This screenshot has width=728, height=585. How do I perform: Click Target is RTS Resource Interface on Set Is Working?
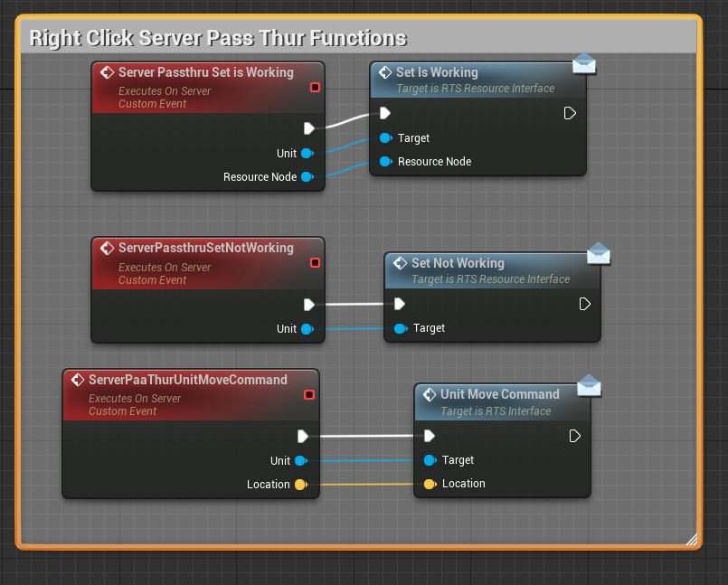(476, 89)
